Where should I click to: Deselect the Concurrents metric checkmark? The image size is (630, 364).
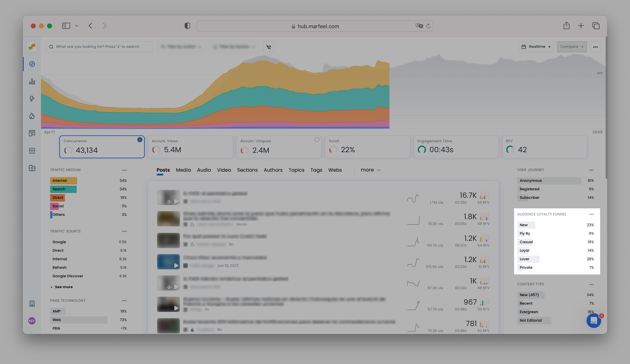tap(140, 140)
